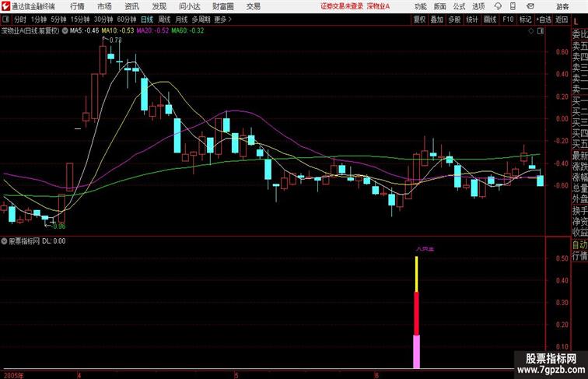Click the pink segment of indicator bar
Image resolution: width=588 pixels, height=379 pixels.
point(417,352)
